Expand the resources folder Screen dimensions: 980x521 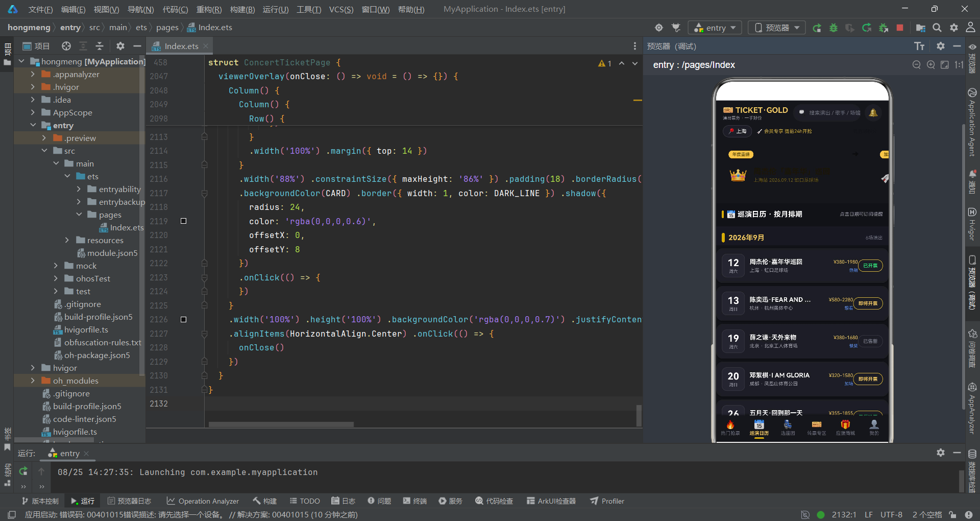click(x=67, y=240)
